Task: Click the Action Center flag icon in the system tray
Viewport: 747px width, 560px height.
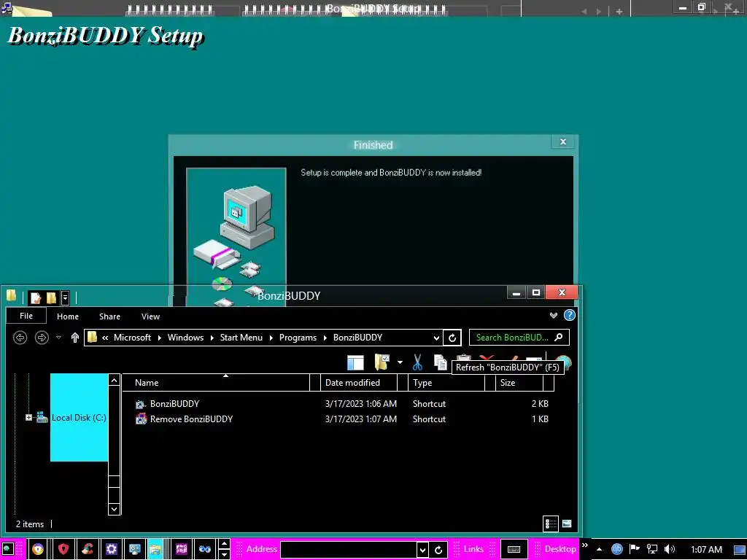Action: (x=634, y=548)
